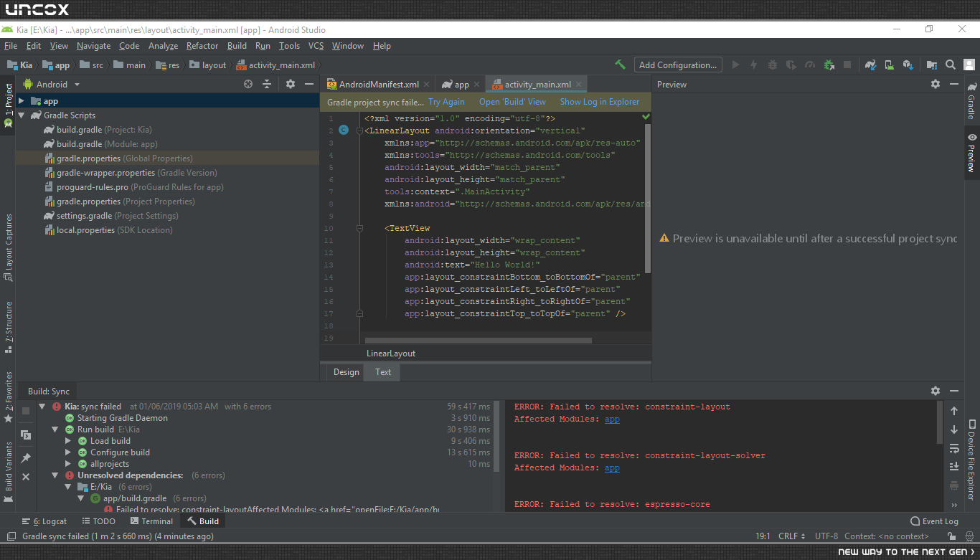Click the editor horizontal scrollbar
This screenshot has height=560, width=980.
click(x=479, y=341)
